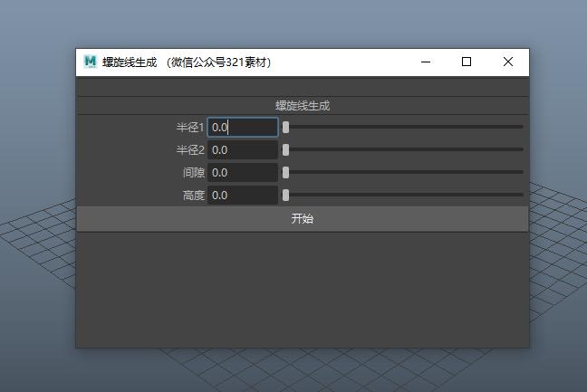Viewport: 587px width, 392px height.
Task: Click the window title text 螺旋线生成
Action: pyautogui.click(x=130, y=62)
